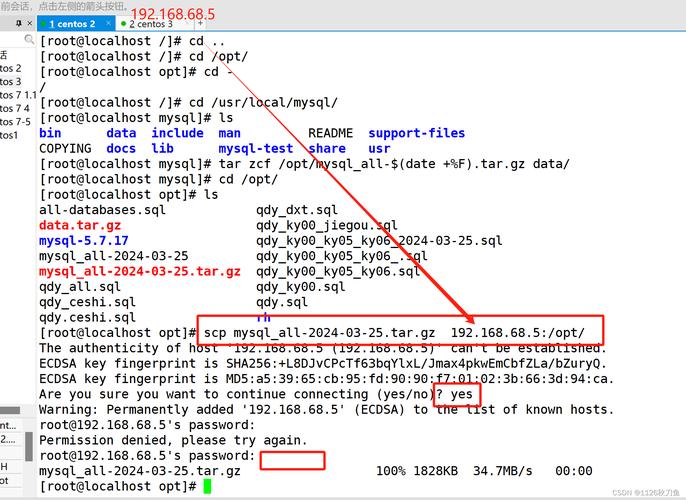Viewport: 686px width, 500px height.
Task: Select the "tos 7 1.1" session in sidebar
Action: coord(17,95)
